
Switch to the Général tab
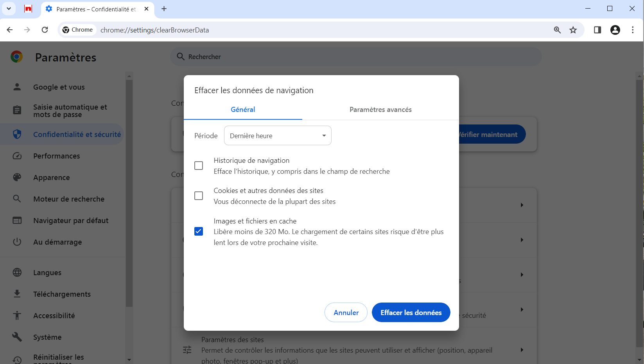coord(243,110)
